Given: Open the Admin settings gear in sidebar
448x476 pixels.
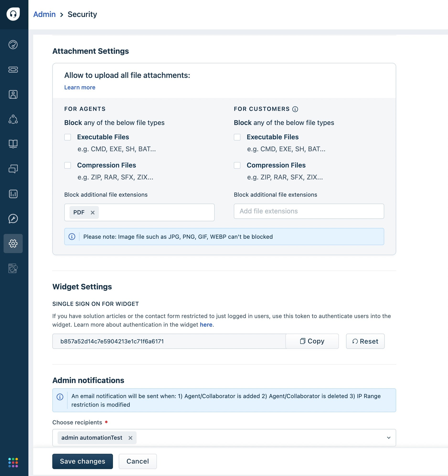Looking at the screenshot, I should click(x=13, y=243).
